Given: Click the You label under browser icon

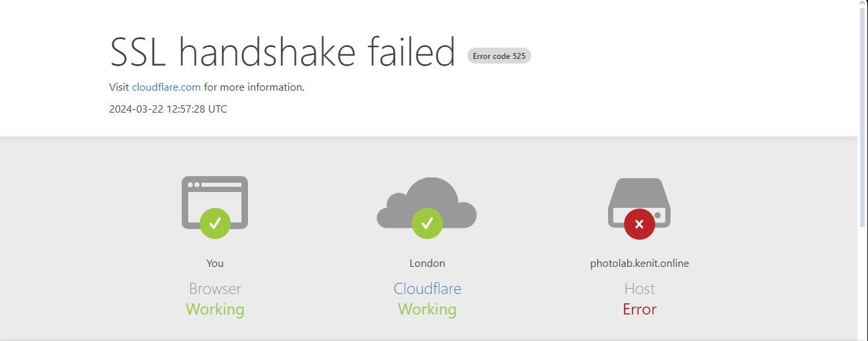Looking at the screenshot, I should 215,263.
